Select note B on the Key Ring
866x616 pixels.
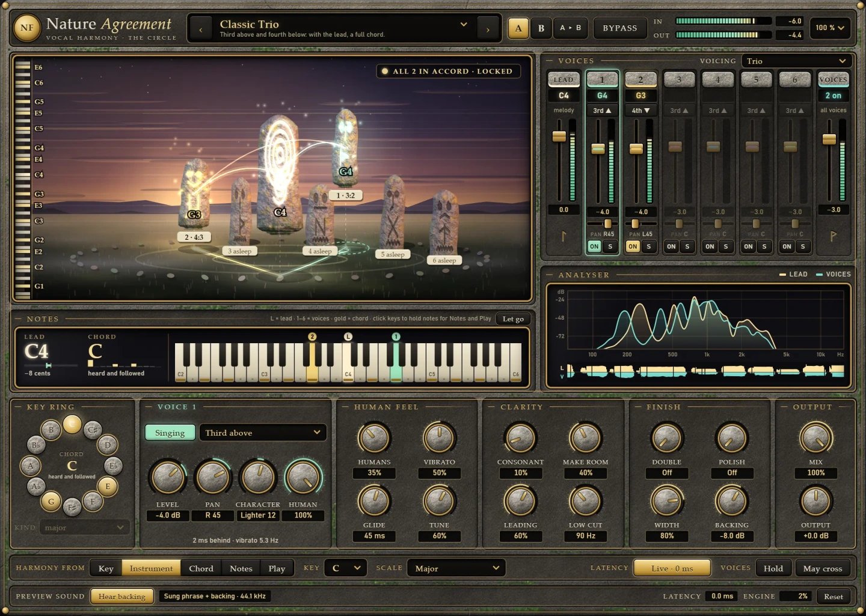pos(51,430)
